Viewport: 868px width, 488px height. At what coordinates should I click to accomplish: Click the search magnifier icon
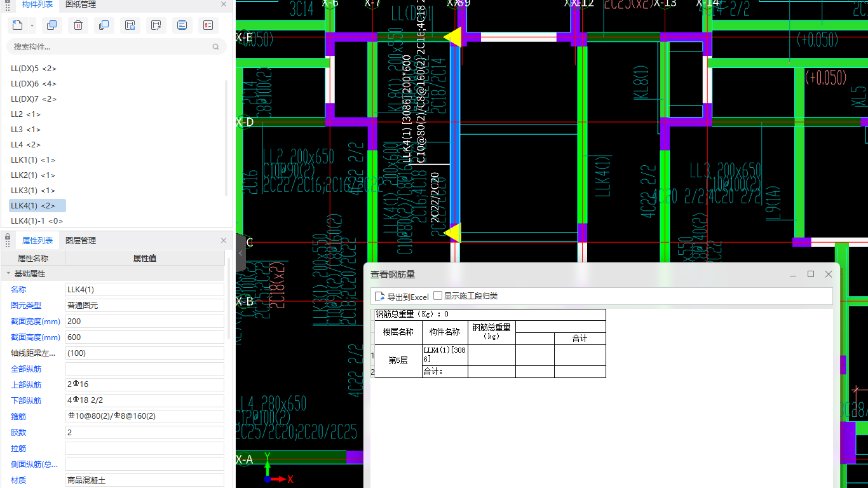pos(216,46)
